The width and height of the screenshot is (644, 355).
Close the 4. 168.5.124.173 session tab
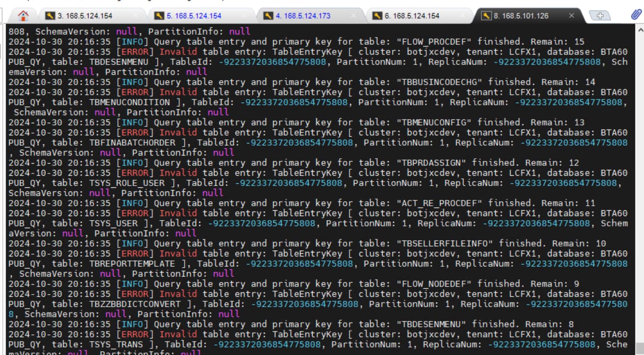click(353, 16)
